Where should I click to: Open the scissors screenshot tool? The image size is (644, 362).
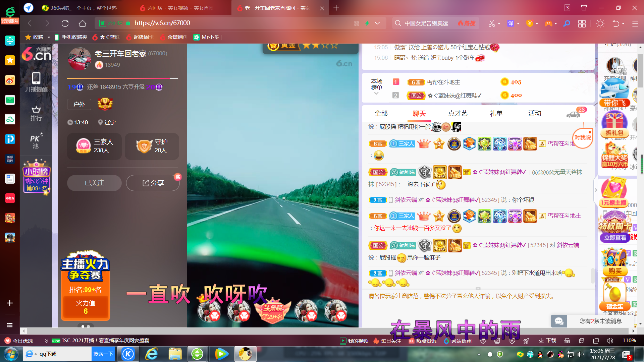tap(492, 23)
